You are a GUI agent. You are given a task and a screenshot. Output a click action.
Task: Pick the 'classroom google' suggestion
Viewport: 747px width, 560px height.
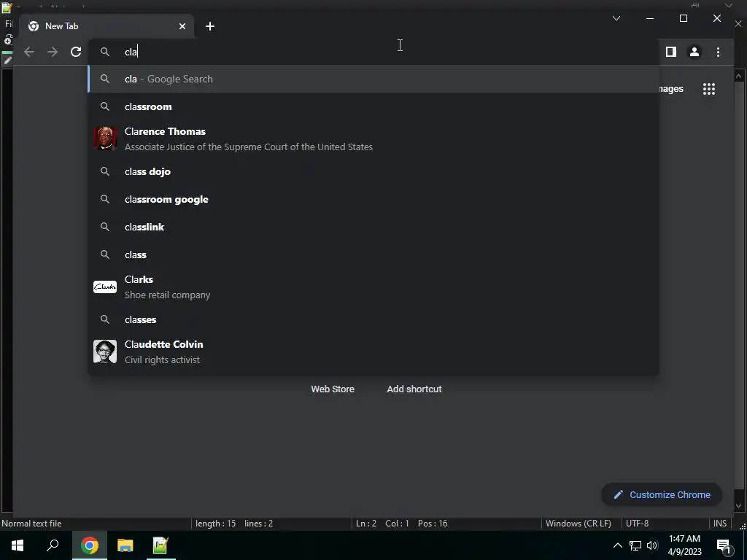(373, 199)
